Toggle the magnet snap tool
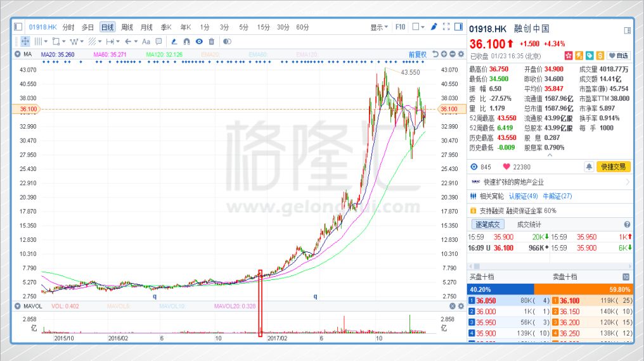Viewport: 644px width, 361px height. (186, 41)
